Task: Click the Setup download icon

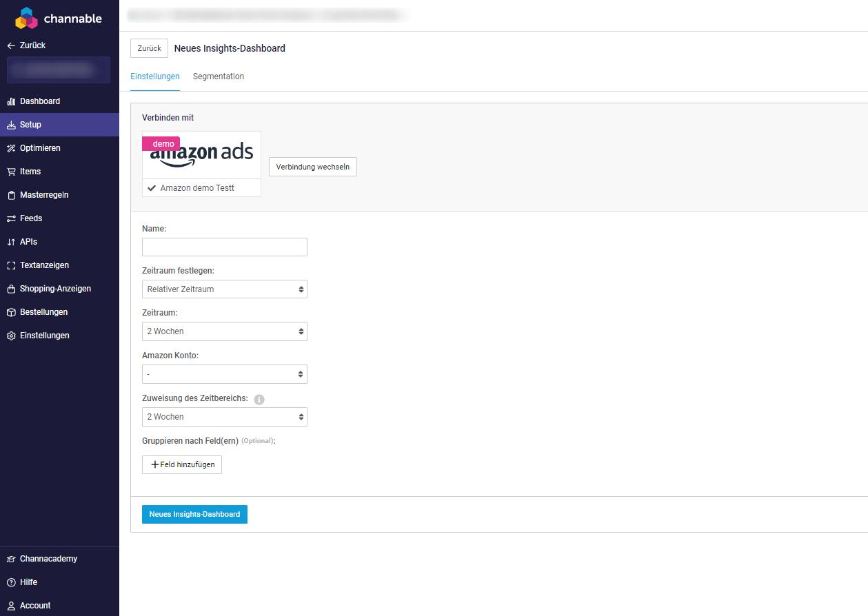Action: pyautogui.click(x=11, y=125)
